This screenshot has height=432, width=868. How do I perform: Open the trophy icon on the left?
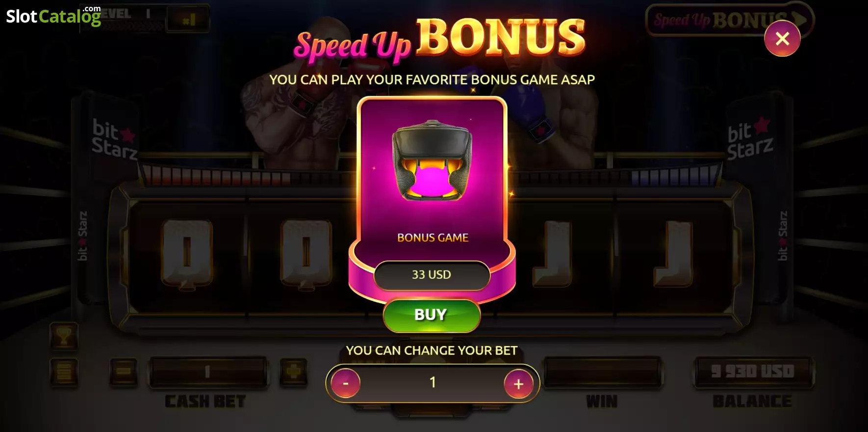coord(64,336)
